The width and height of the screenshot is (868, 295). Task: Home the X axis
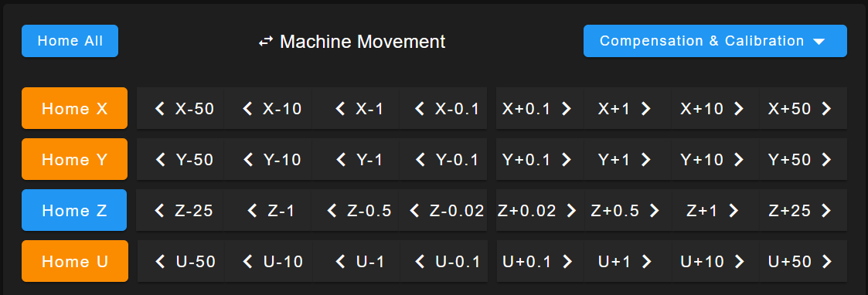[75, 108]
